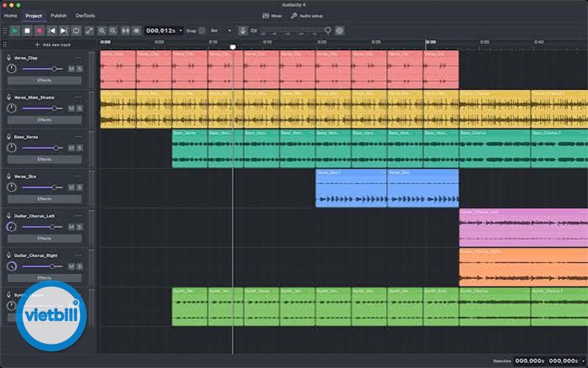This screenshot has width=588, height=368.
Task: Open Effects for the Verse_Clap track
Action: point(44,80)
